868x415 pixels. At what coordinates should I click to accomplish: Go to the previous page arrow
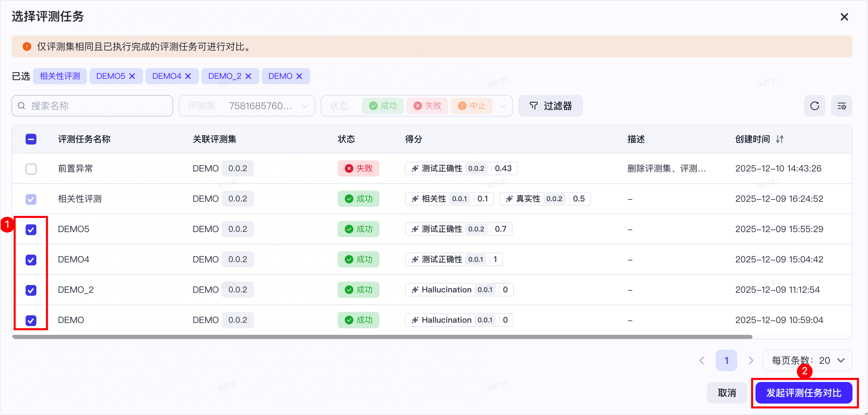tap(702, 360)
